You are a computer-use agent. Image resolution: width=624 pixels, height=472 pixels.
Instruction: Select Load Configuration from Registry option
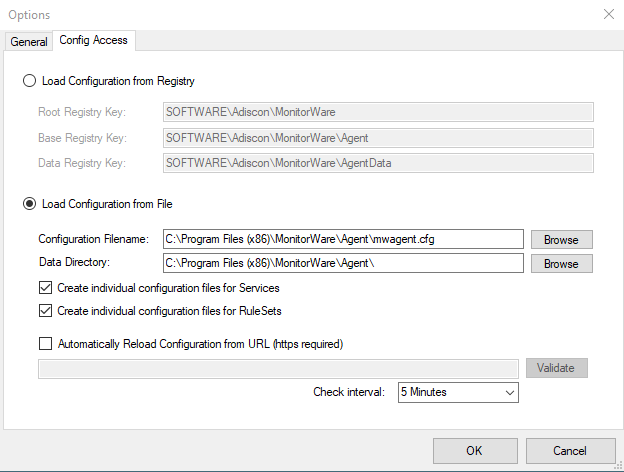click(30, 81)
